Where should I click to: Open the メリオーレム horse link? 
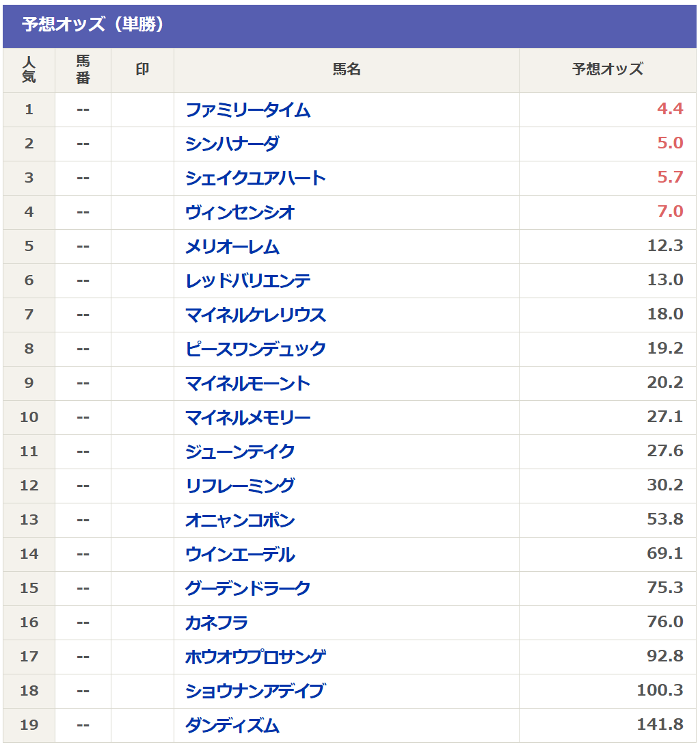click(x=232, y=247)
